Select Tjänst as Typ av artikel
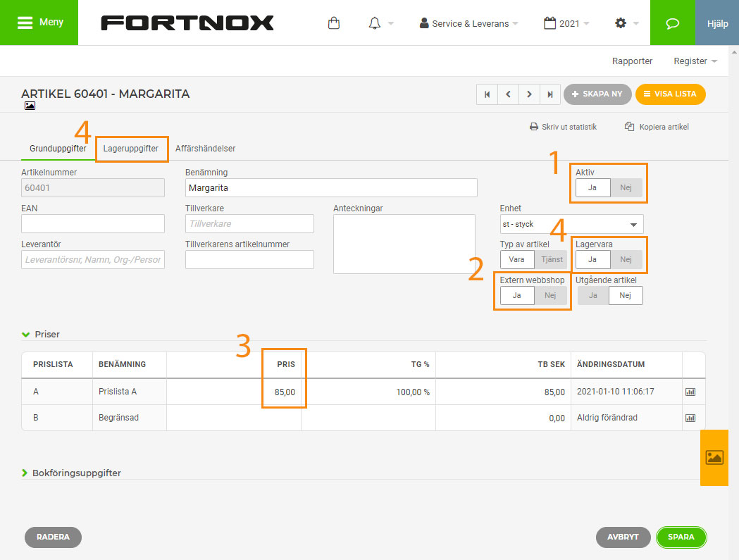 point(552,259)
